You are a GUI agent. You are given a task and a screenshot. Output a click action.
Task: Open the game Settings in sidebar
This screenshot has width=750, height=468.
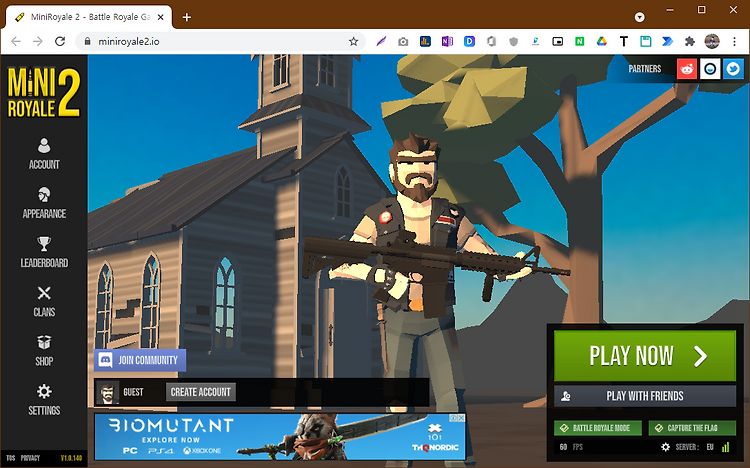(44, 400)
